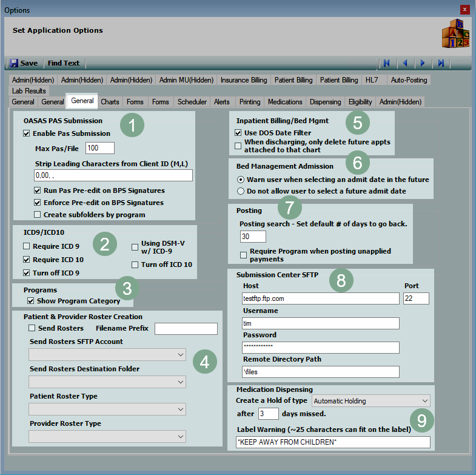Go to first record navigation arrow
The image size is (476, 475).
[386, 63]
